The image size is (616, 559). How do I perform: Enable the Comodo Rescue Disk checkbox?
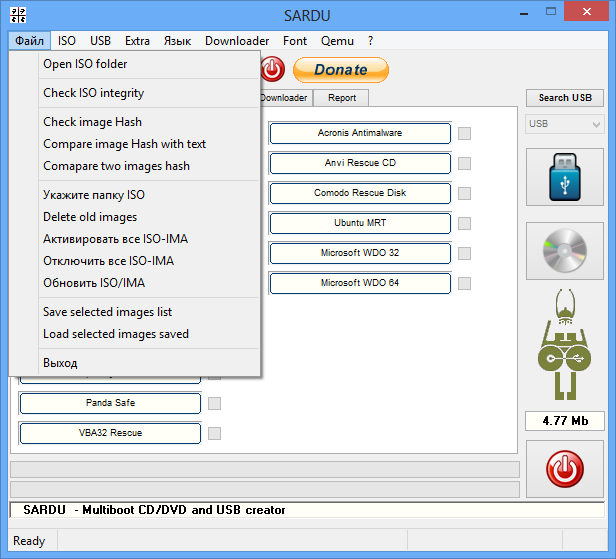pyautogui.click(x=464, y=193)
